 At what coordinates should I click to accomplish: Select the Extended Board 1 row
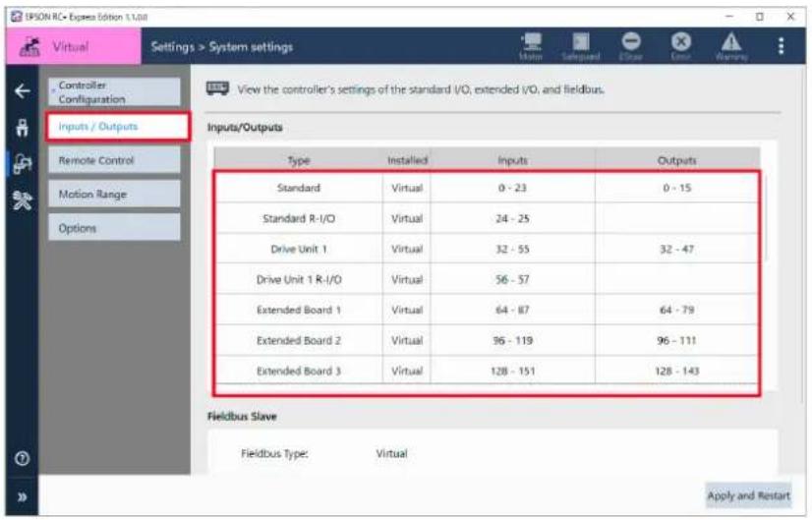[x=487, y=310]
